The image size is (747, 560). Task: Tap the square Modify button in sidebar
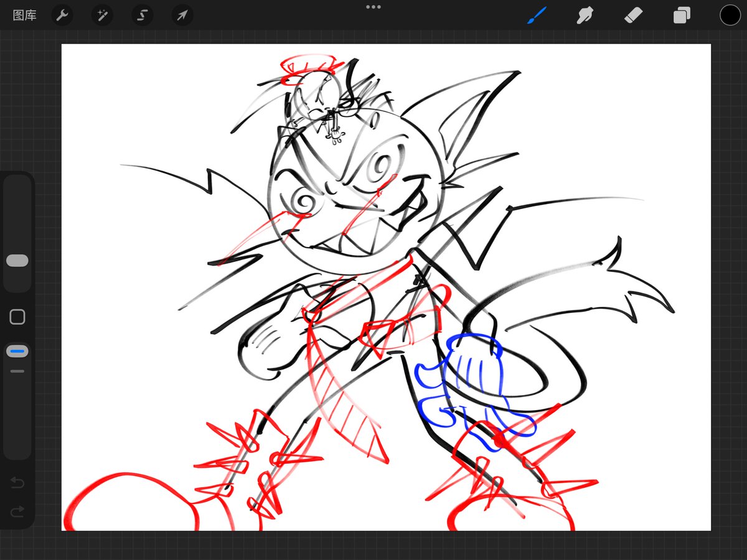click(x=17, y=317)
